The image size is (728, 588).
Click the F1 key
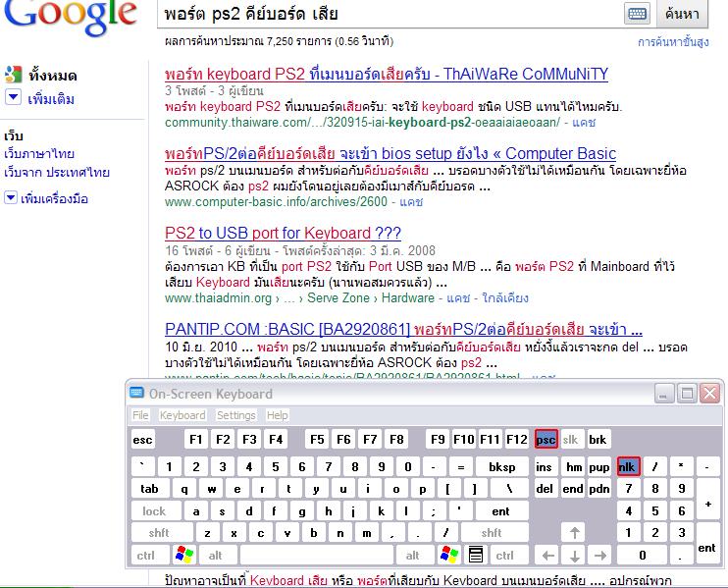point(195,440)
